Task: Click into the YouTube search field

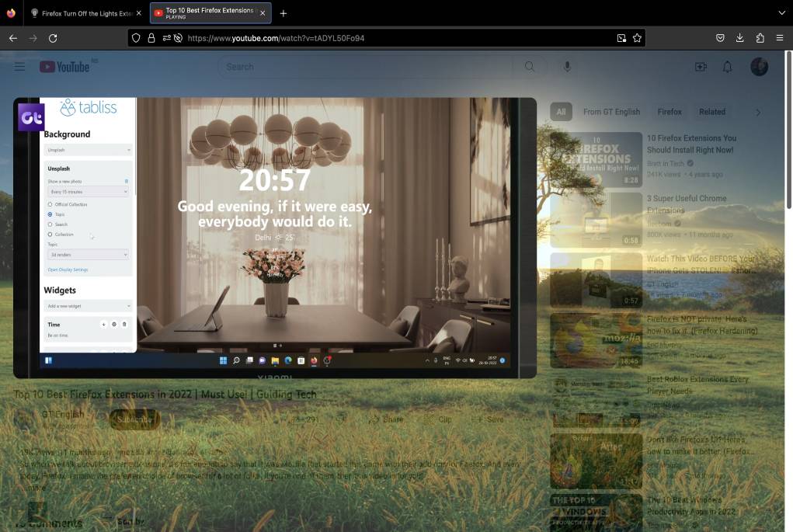Action: [x=367, y=67]
